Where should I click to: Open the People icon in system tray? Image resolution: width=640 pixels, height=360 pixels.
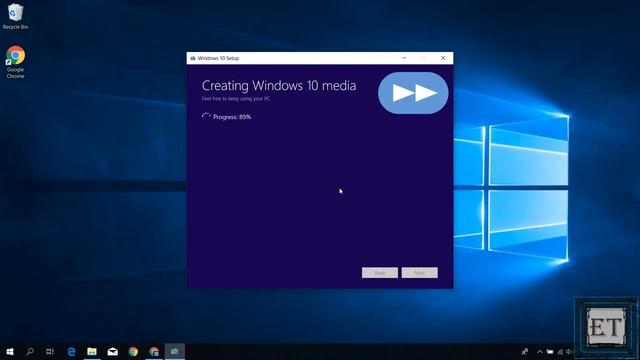(525, 351)
